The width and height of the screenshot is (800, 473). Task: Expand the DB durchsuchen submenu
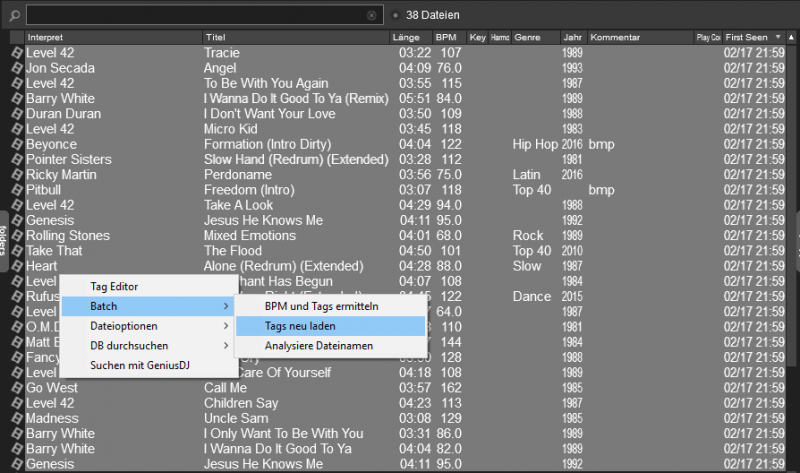[224, 346]
